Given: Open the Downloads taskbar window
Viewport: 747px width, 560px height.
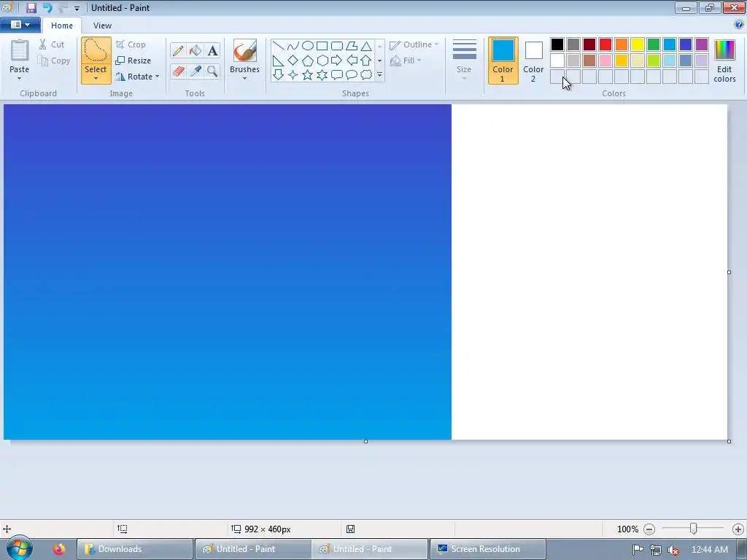Looking at the screenshot, I should pos(135,549).
